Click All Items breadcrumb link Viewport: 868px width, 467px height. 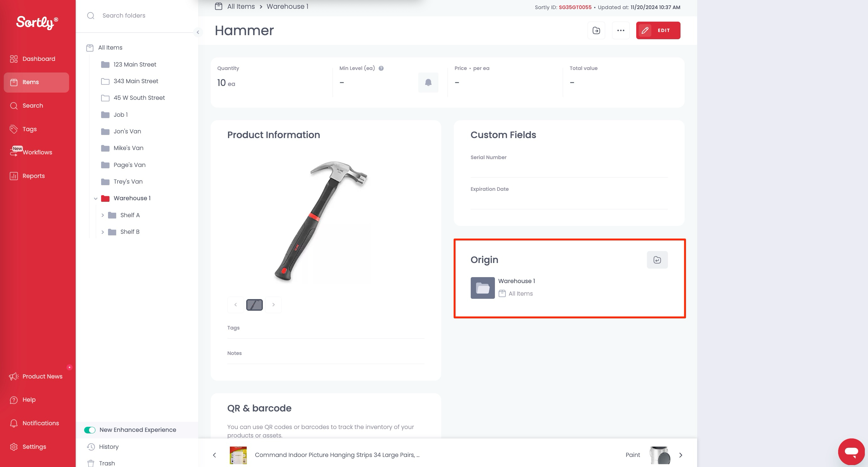click(x=241, y=6)
